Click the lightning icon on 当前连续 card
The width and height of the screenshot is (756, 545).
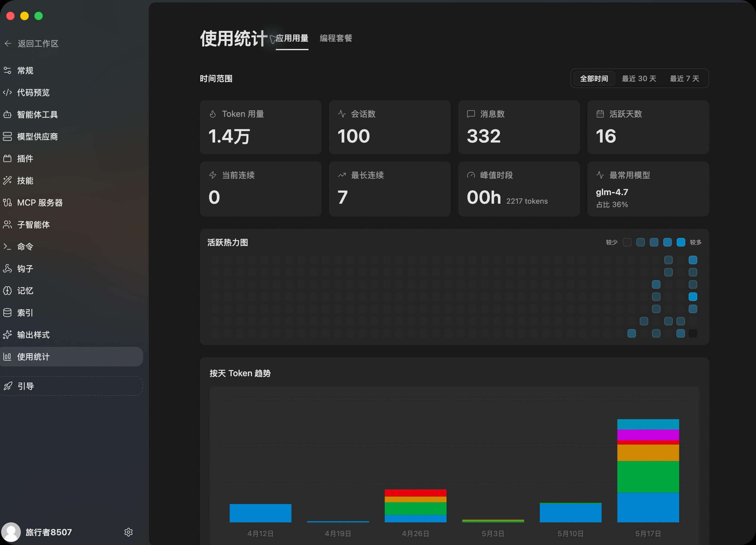point(213,175)
